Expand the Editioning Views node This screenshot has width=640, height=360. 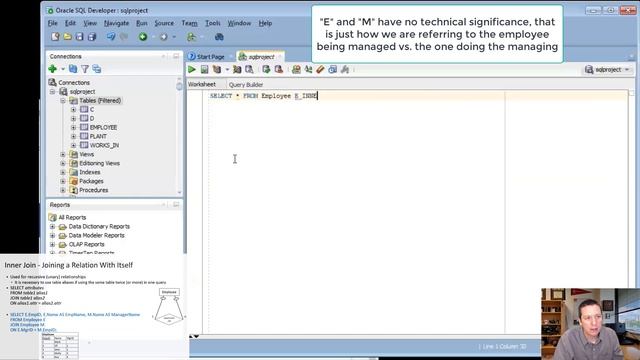point(63,163)
